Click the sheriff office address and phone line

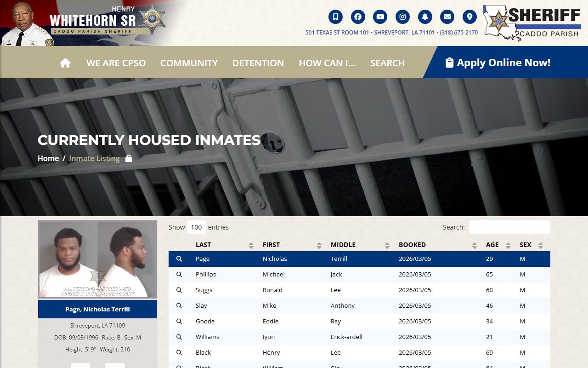[x=391, y=33]
